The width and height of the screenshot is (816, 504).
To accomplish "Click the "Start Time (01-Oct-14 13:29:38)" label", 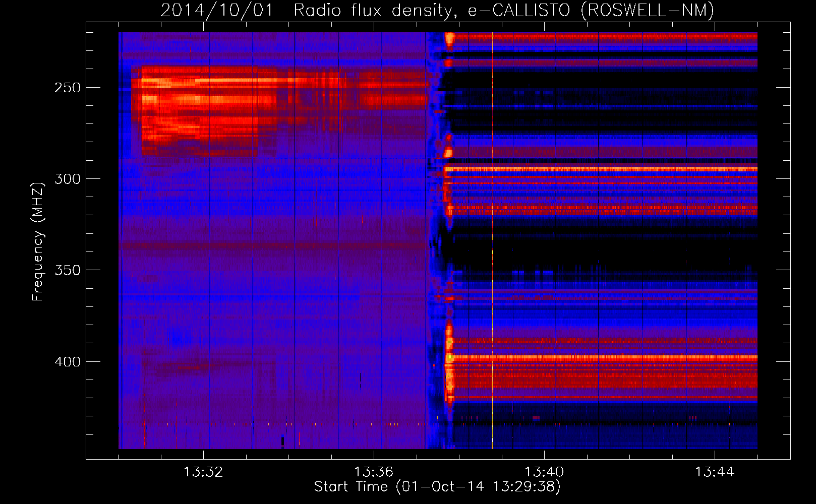I will click(437, 487).
